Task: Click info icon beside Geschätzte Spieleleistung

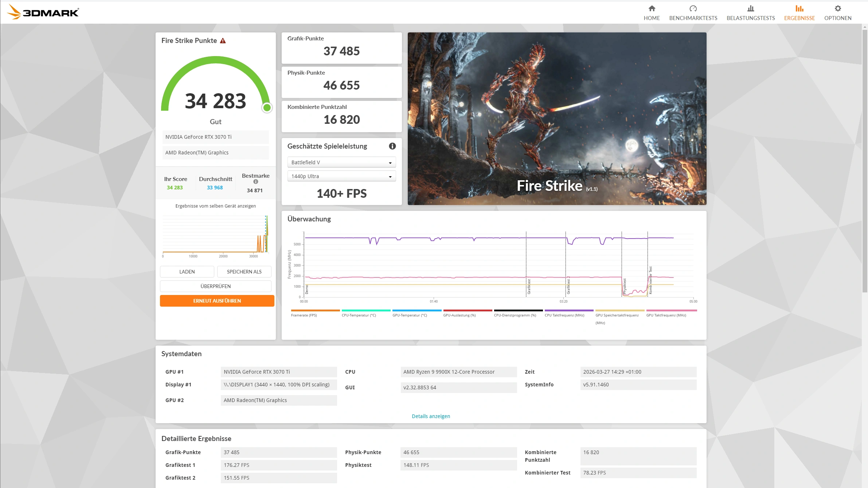Action: pyautogui.click(x=392, y=146)
